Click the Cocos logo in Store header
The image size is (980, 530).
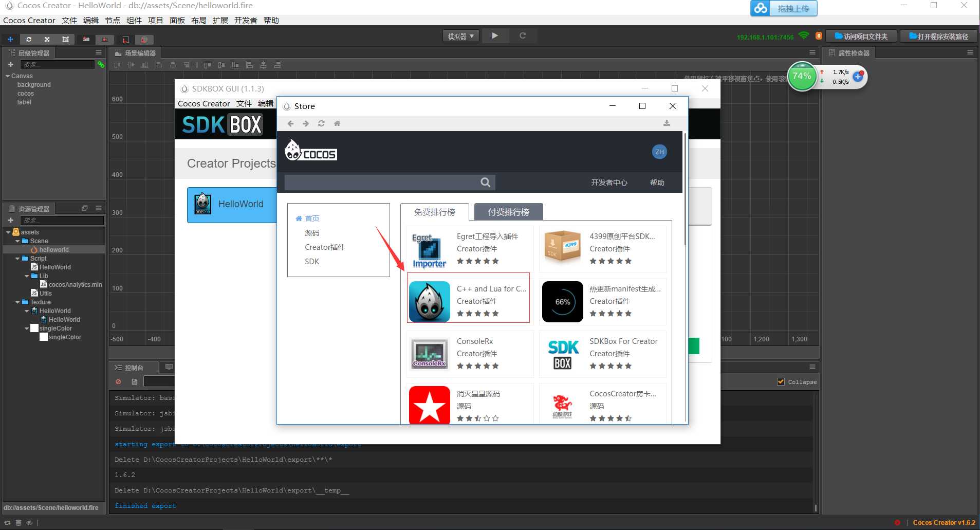(x=311, y=151)
